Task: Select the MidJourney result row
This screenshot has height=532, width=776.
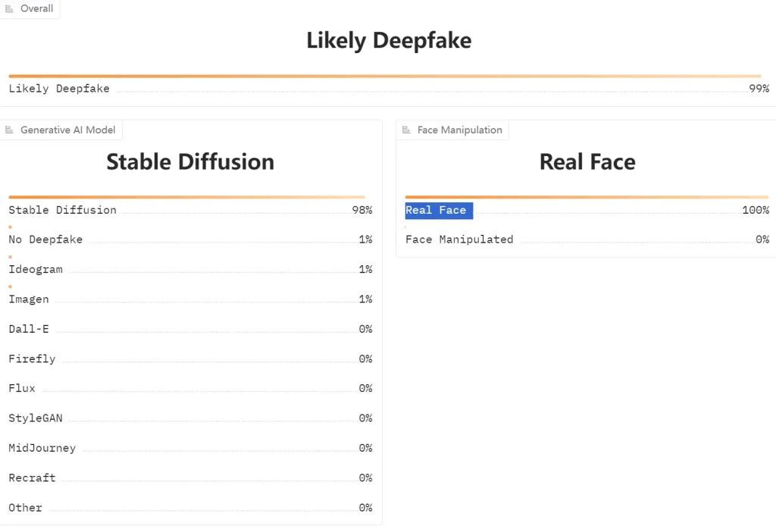Action: coord(189,448)
